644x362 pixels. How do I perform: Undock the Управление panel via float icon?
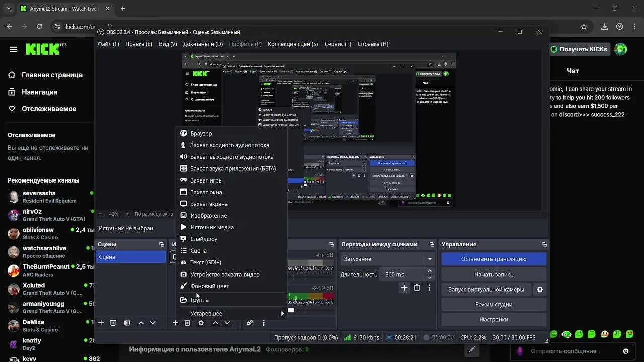coord(544,244)
